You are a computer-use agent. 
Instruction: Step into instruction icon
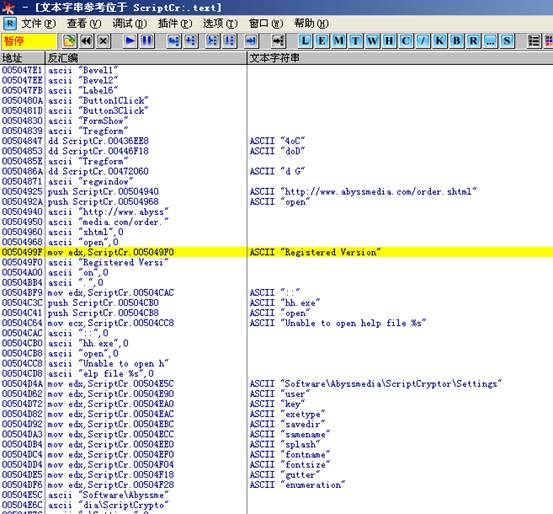point(174,41)
